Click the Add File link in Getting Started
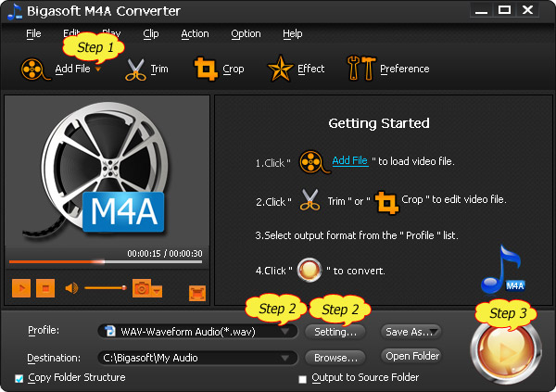 tap(350, 160)
